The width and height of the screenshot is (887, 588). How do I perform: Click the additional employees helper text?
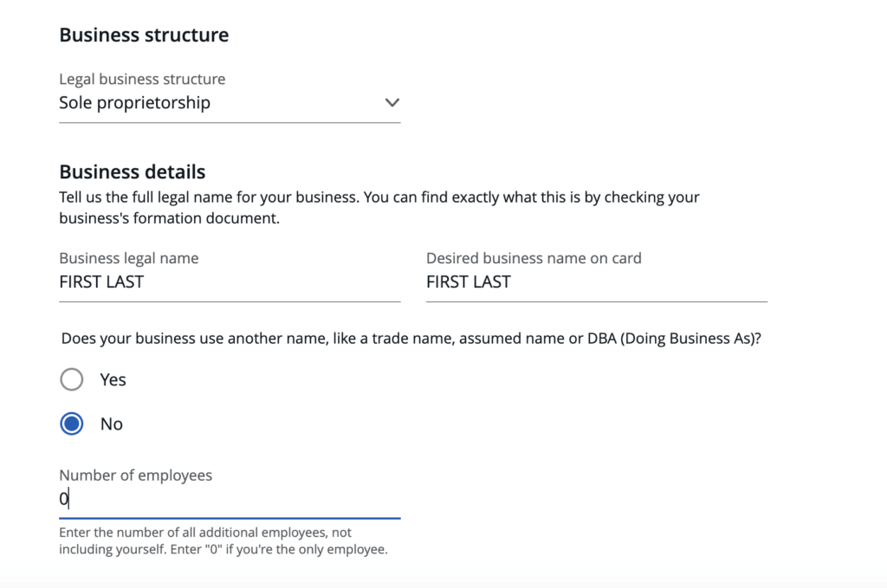point(223,541)
